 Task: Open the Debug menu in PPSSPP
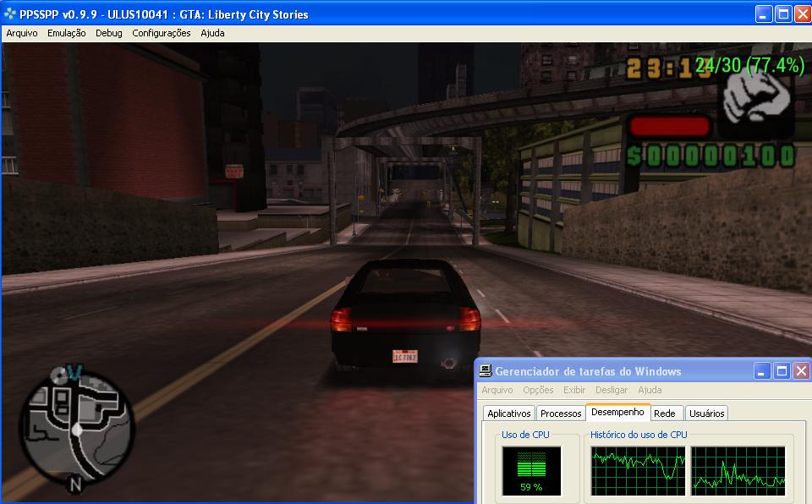click(109, 33)
